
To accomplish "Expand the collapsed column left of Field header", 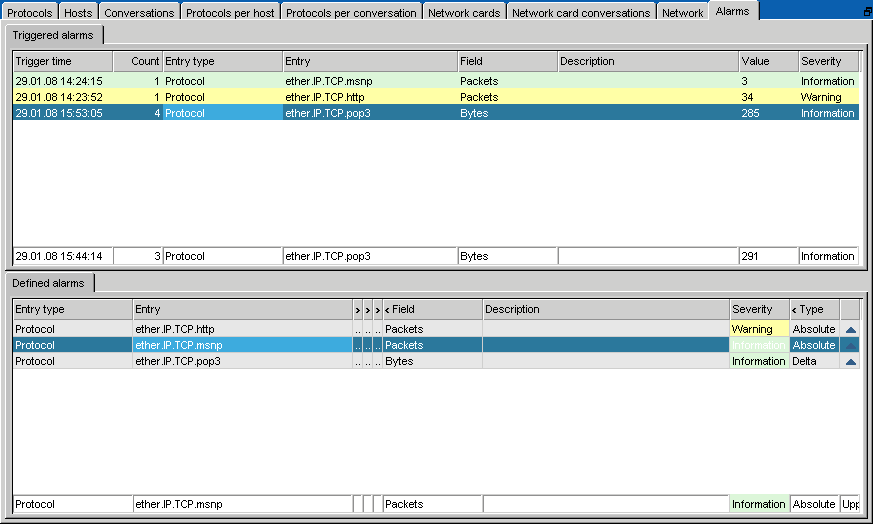I will pos(378,310).
